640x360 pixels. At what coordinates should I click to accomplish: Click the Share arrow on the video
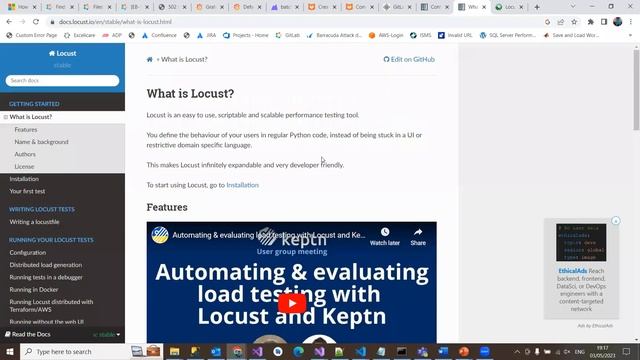pyautogui.click(x=418, y=232)
